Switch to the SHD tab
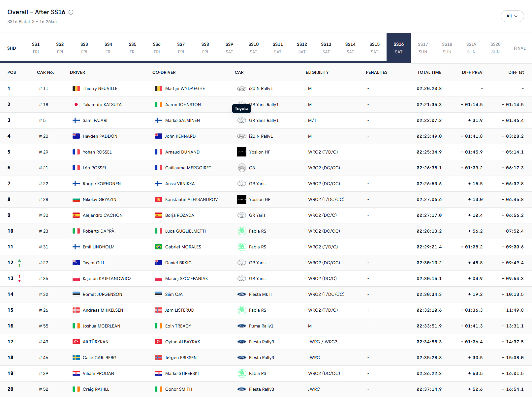Screen dimensions: 532x397 [12, 48]
